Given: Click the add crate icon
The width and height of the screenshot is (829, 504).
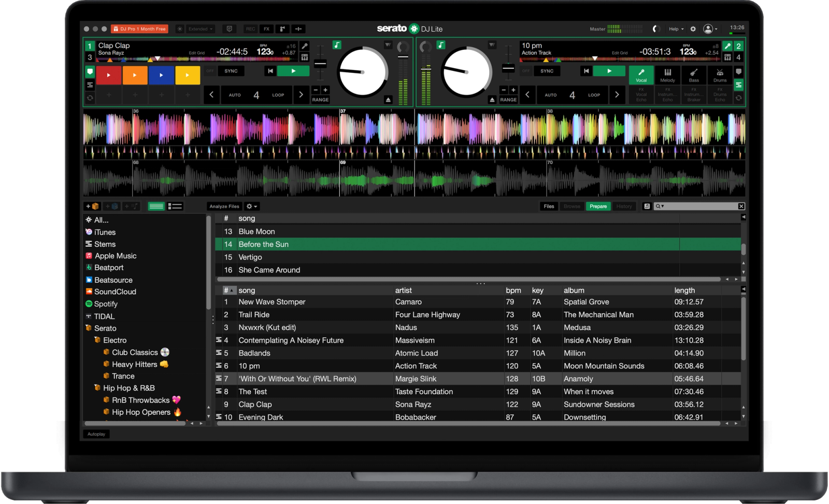Looking at the screenshot, I should (93, 206).
